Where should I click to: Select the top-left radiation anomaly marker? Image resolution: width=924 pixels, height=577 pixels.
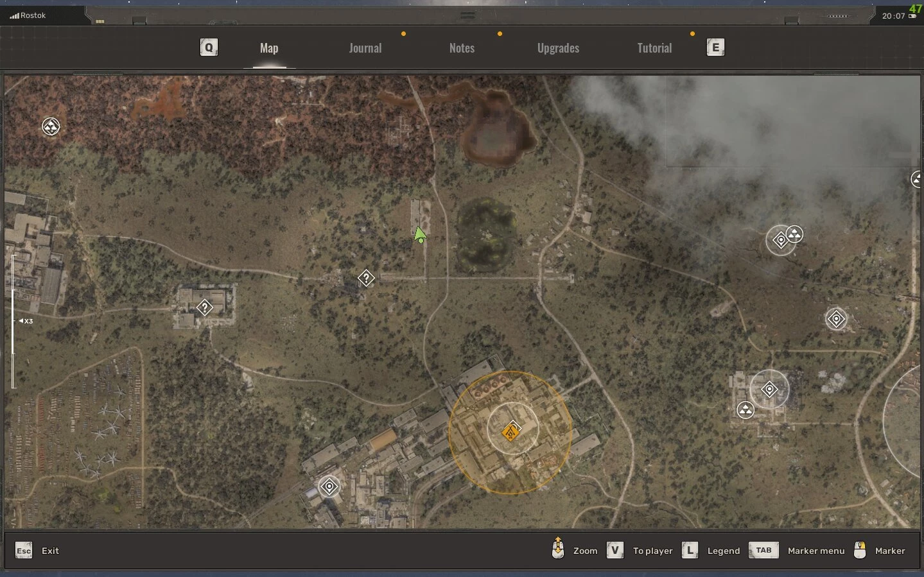coord(51,126)
